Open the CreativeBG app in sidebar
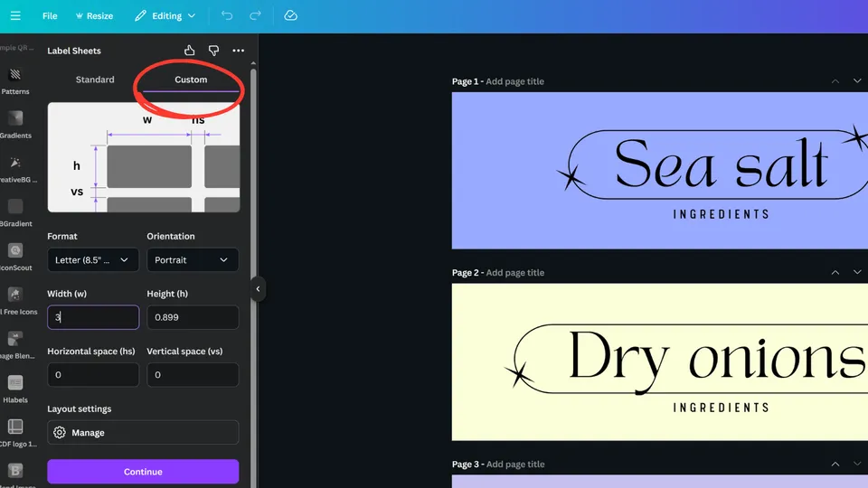Image resolution: width=868 pixels, height=488 pixels. pyautogui.click(x=15, y=169)
